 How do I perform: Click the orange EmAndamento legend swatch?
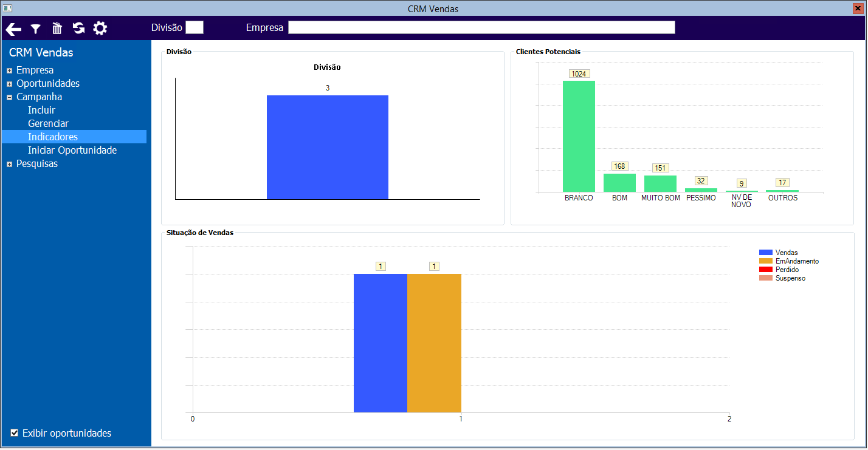(766, 261)
